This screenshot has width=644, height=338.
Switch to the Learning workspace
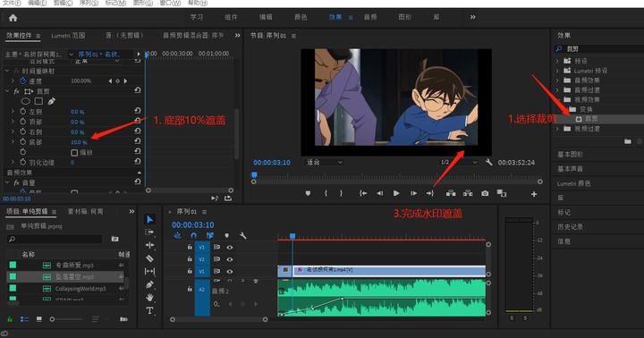click(197, 17)
